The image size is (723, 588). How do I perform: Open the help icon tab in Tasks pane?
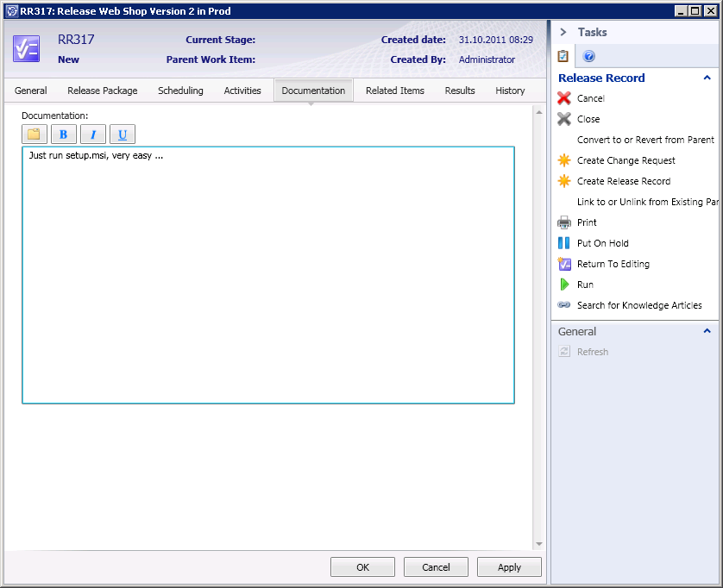(589, 56)
